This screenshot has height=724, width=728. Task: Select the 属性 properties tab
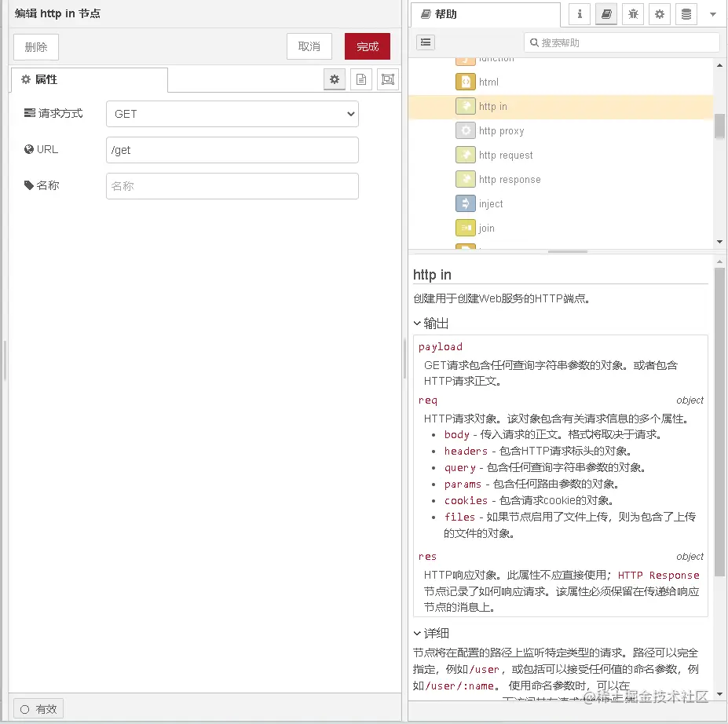90,80
